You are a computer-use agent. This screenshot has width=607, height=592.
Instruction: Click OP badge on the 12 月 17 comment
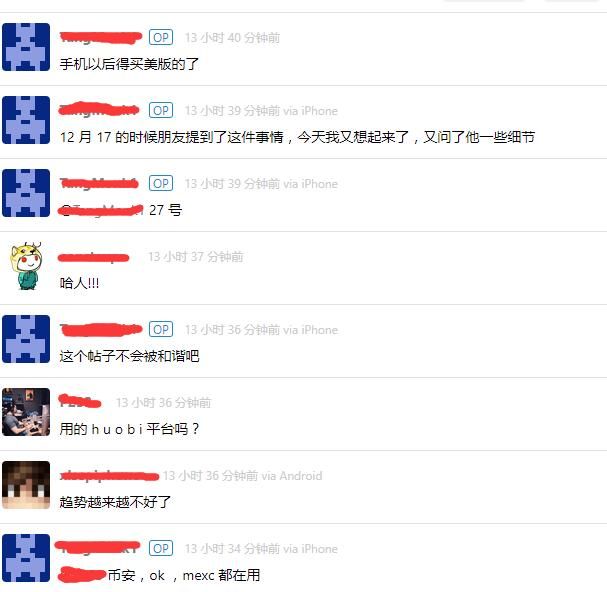161,110
